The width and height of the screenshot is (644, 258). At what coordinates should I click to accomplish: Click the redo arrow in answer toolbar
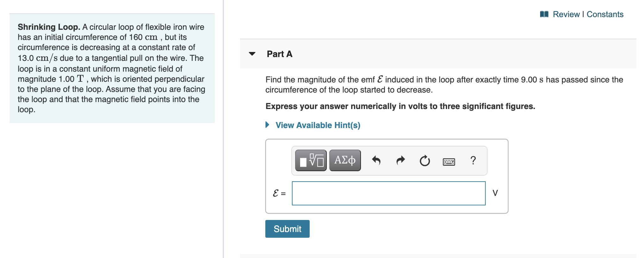(401, 161)
